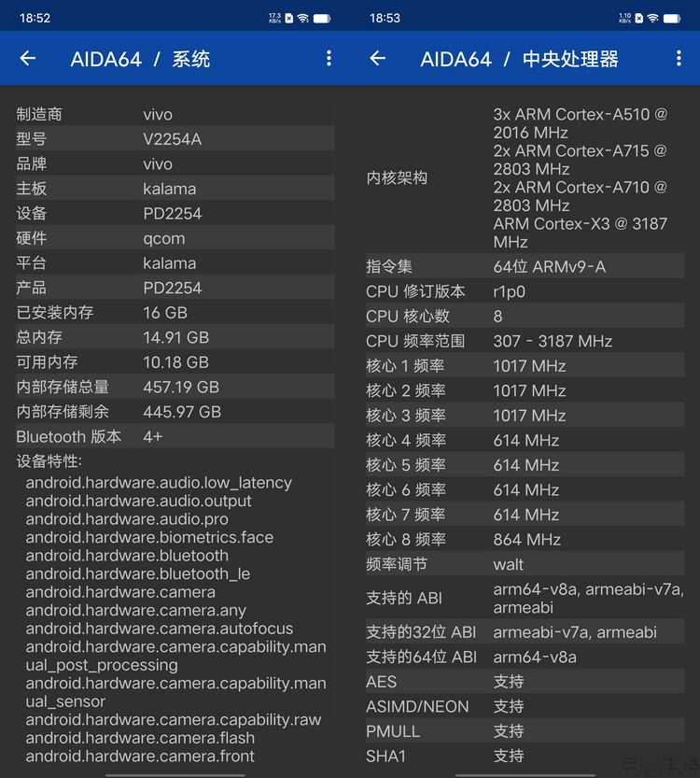700x778 pixels.
Task: Select the 可用内存 10.18 GB row
Action: (x=175, y=361)
